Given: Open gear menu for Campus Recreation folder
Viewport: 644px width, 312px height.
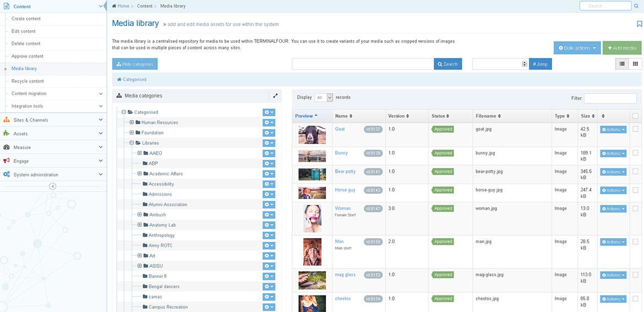Looking at the screenshot, I should click(x=269, y=307).
